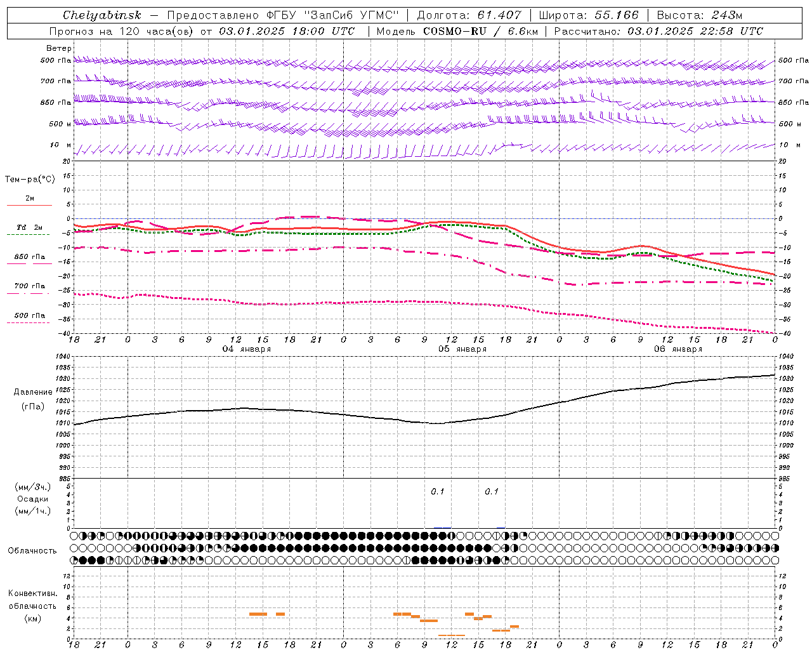The image size is (812, 650).
Task: Click the 700 гПа temperature legend entry
Action: 29,288
